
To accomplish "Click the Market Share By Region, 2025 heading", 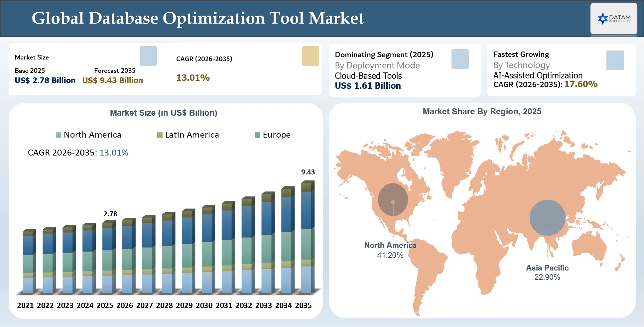I will click(x=482, y=112).
